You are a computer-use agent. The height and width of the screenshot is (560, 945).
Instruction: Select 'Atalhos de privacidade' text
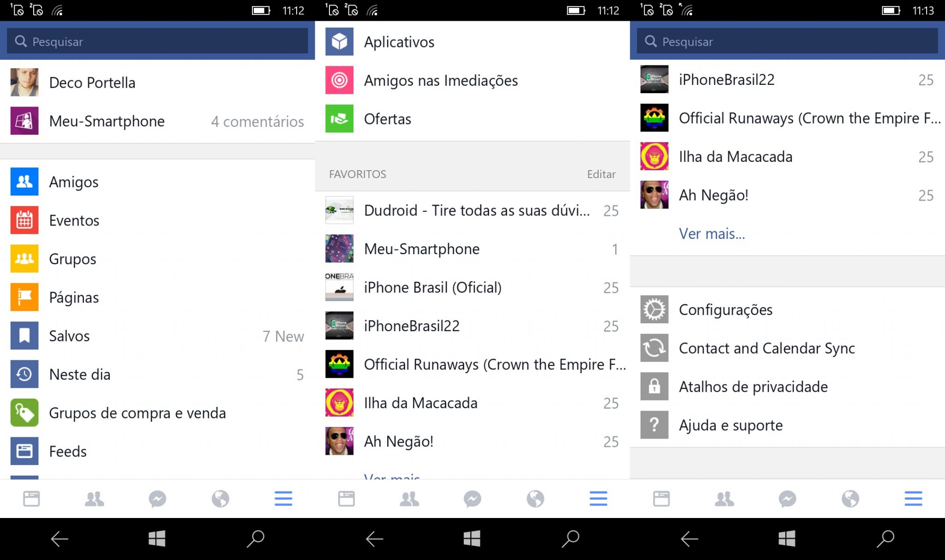(754, 387)
